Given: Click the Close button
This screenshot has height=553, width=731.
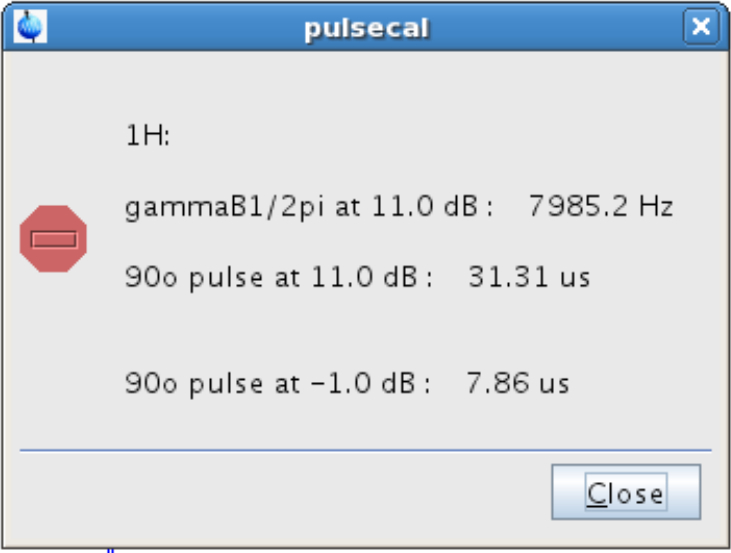Looking at the screenshot, I should point(625,494).
